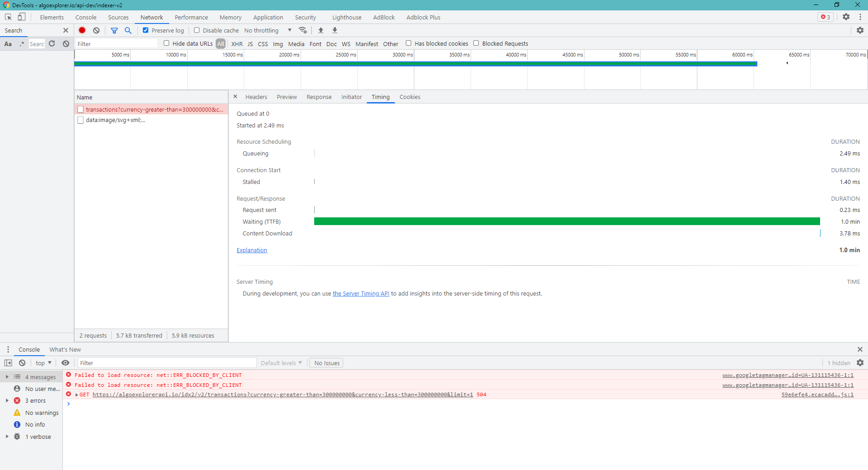The image size is (868, 470).
Task: Open the Headers tab
Action: (256, 97)
